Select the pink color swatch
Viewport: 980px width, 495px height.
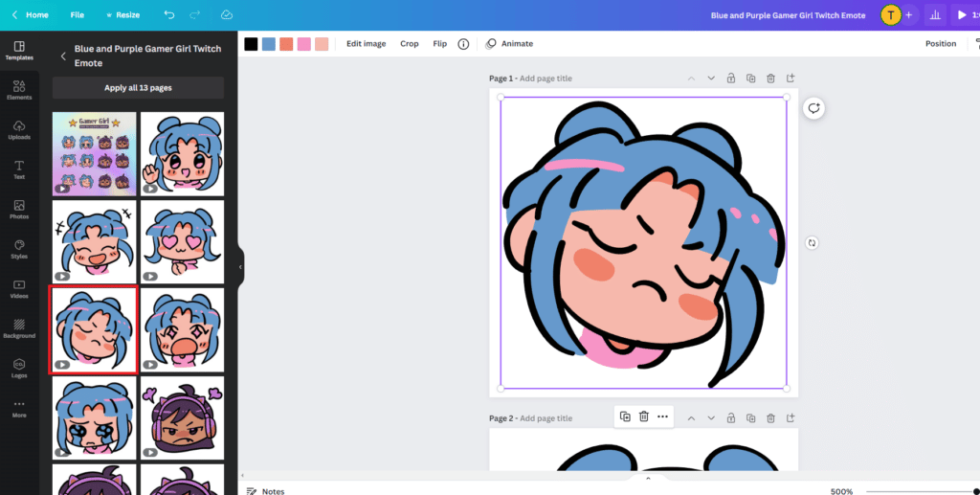(303, 44)
